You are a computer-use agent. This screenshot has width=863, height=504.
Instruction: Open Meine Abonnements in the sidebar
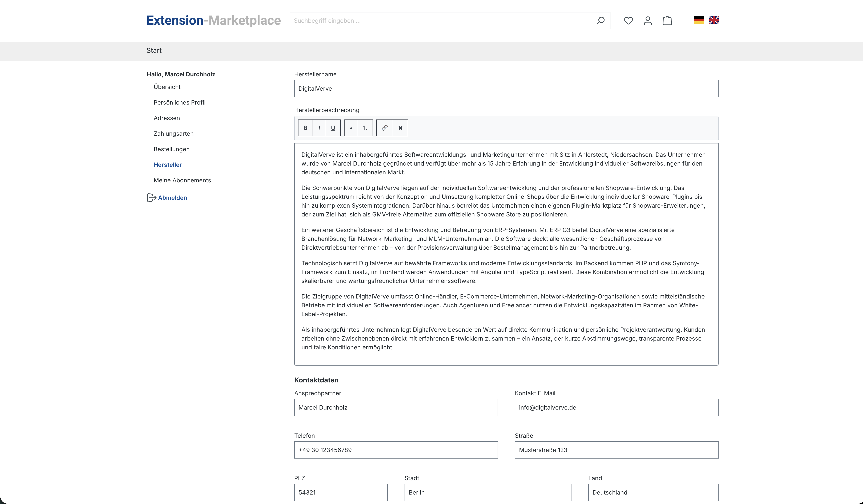point(182,180)
